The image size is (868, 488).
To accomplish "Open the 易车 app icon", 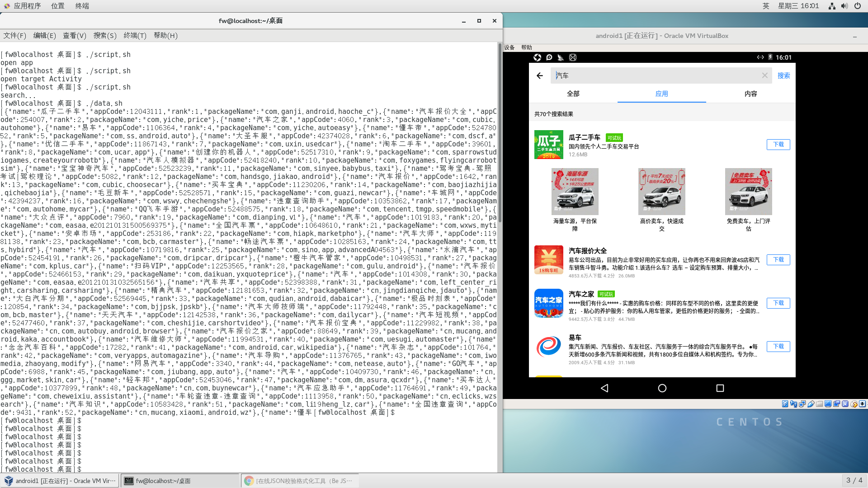I will tap(549, 347).
